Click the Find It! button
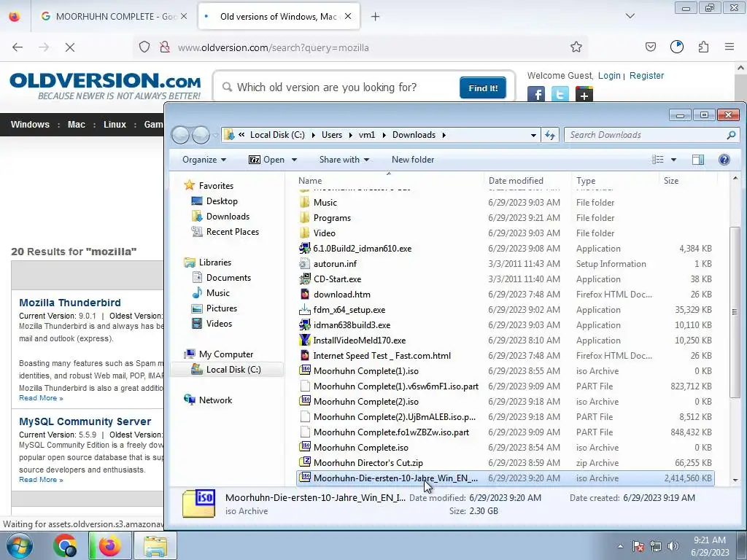This screenshot has height=560, width=747. pyautogui.click(x=483, y=87)
